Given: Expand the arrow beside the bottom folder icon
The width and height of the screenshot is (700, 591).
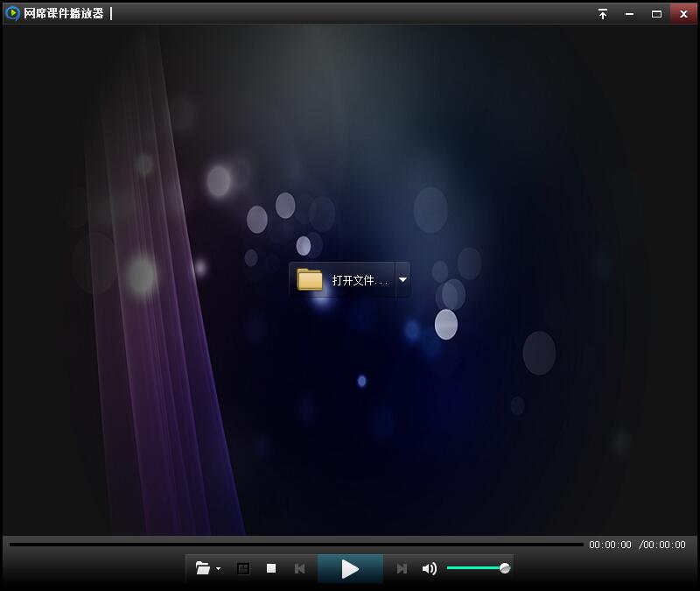Looking at the screenshot, I should coord(218,569).
